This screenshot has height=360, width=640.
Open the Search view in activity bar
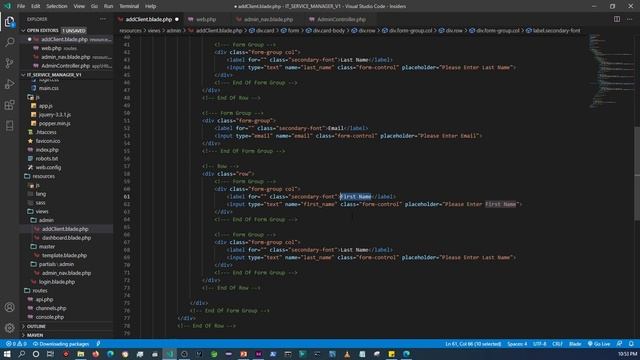9,42
